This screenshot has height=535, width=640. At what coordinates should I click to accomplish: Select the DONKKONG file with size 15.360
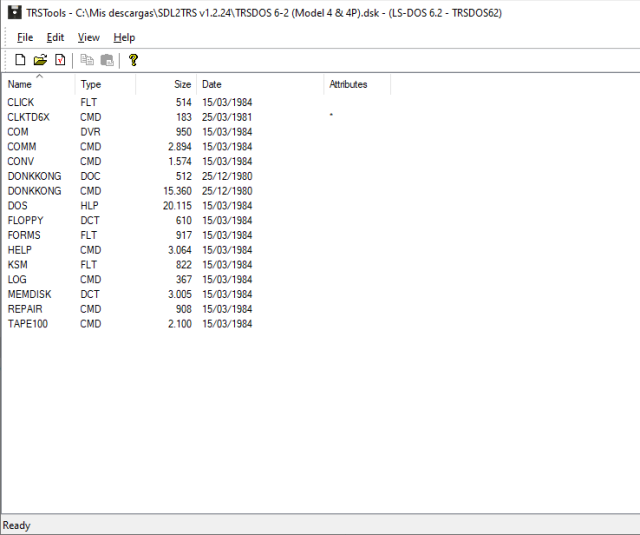coord(35,191)
